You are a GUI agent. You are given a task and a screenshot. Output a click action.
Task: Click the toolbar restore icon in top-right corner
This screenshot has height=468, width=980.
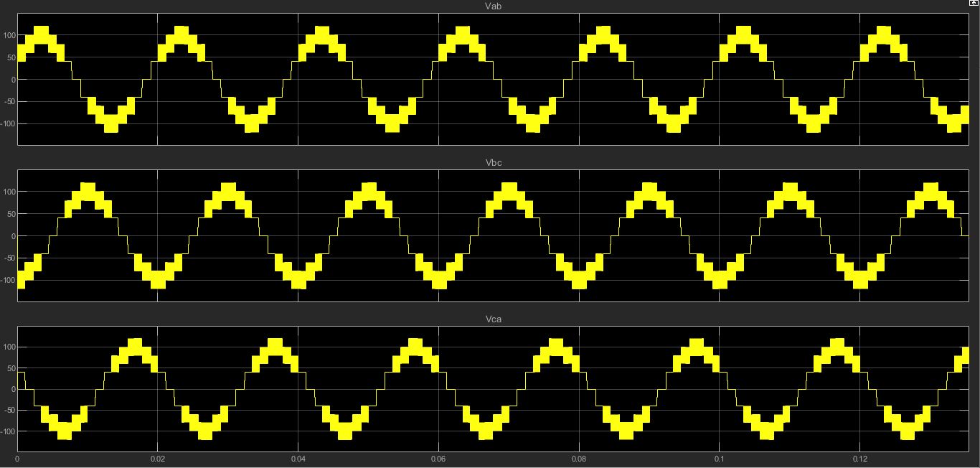click(974, 4)
